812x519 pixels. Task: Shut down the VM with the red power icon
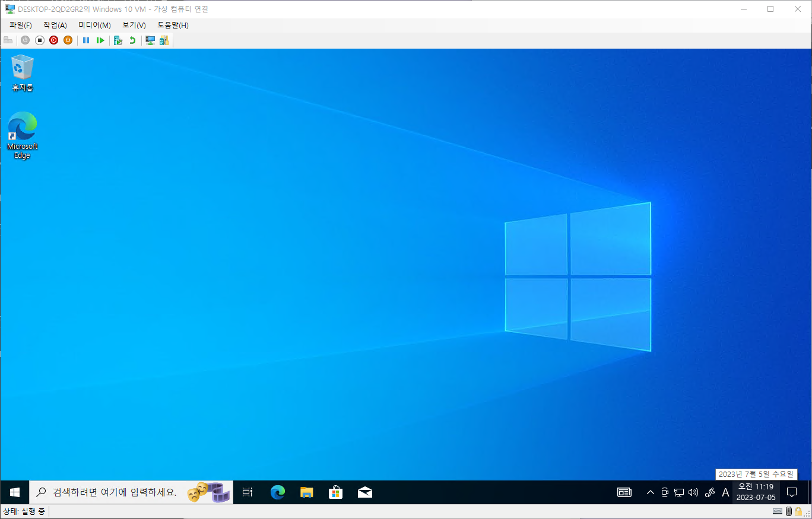pyautogui.click(x=53, y=40)
